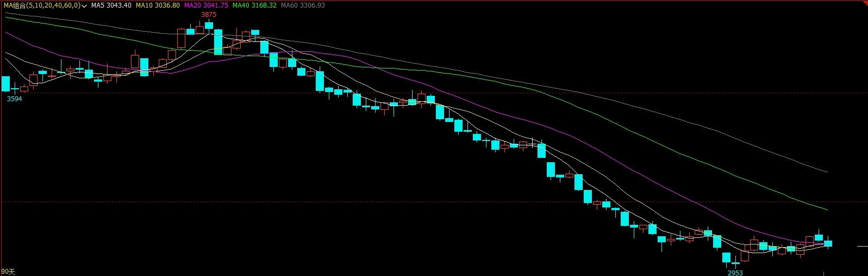Select the gray MA60 3306.93 legend
Viewport: 868px width, 276px height.
pos(303,5)
